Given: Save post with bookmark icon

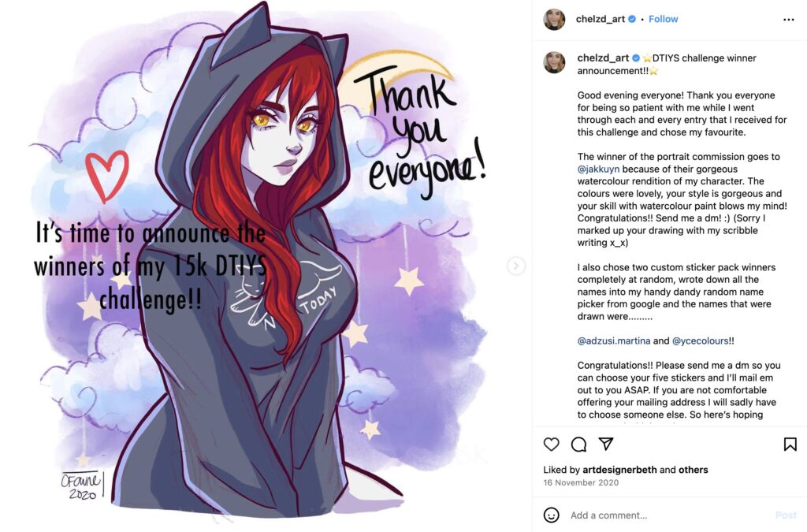Looking at the screenshot, I should click(x=790, y=444).
